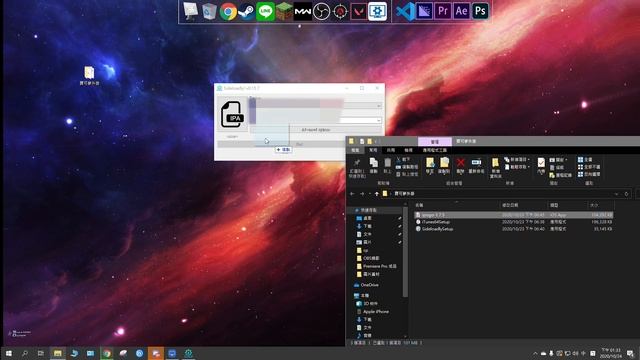Viewport: 640px width, 360px height.
Task: Click the Explorer sidebar vertical scrollbar
Action: tap(405, 252)
